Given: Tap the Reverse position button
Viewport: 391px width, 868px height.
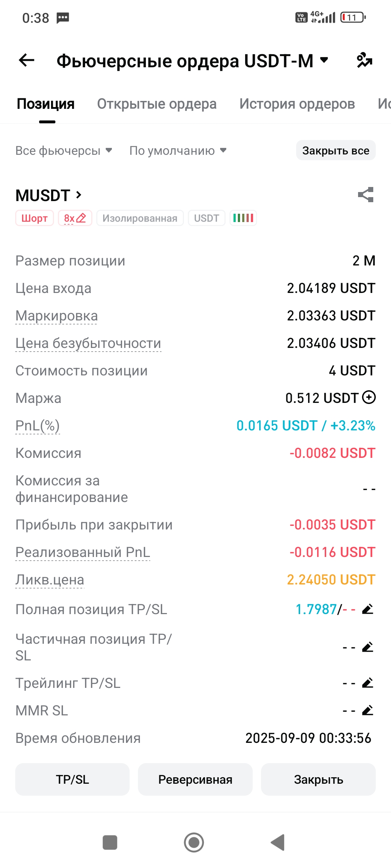Looking at the screenshot, I should click(x=195, y=779).
